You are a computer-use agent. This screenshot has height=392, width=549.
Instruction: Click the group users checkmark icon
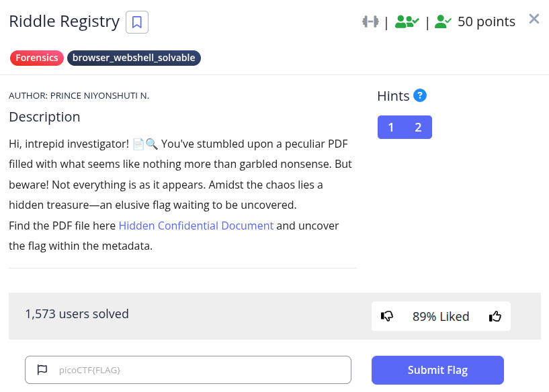coord(407,21)
